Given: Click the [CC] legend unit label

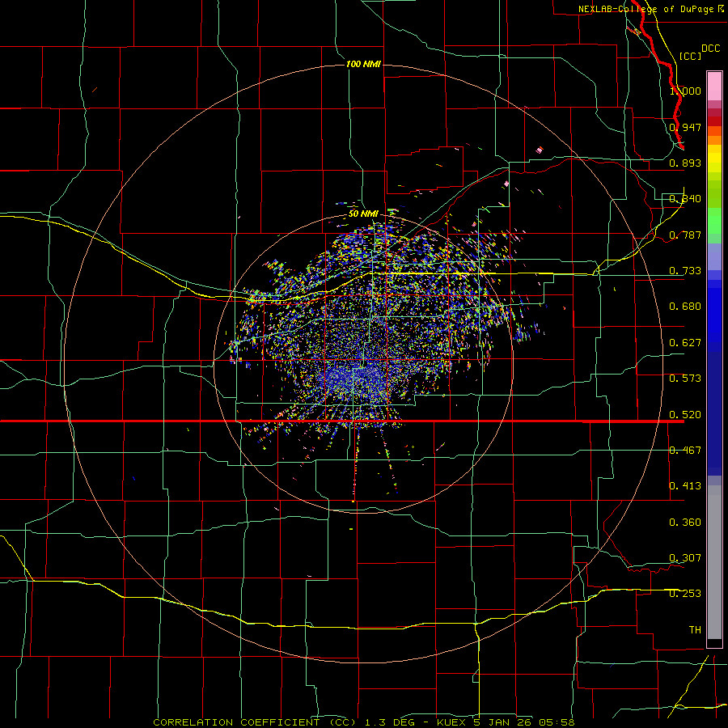Looking at the screenshot, I should tap(690, 56).
